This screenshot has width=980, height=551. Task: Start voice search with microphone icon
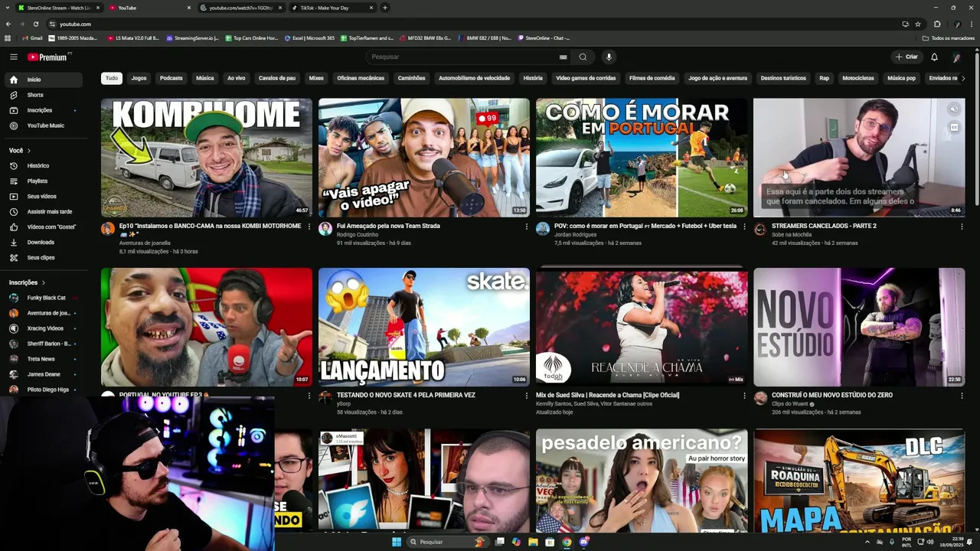[609, 57]
